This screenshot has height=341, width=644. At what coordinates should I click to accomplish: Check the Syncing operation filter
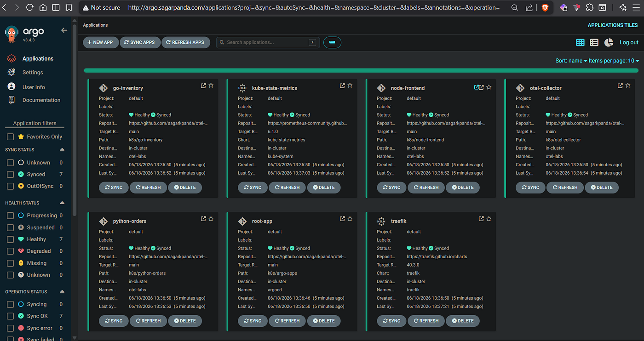click(10, 304)
